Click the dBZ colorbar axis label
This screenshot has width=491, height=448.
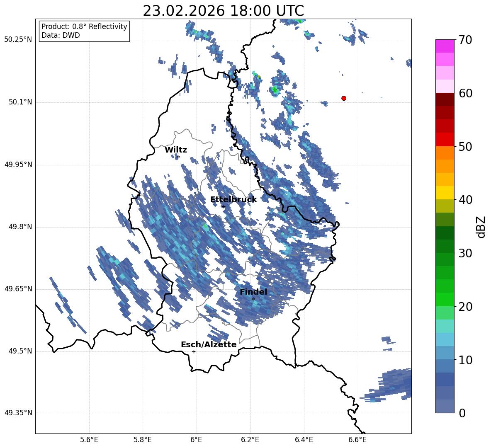[481, 227]
